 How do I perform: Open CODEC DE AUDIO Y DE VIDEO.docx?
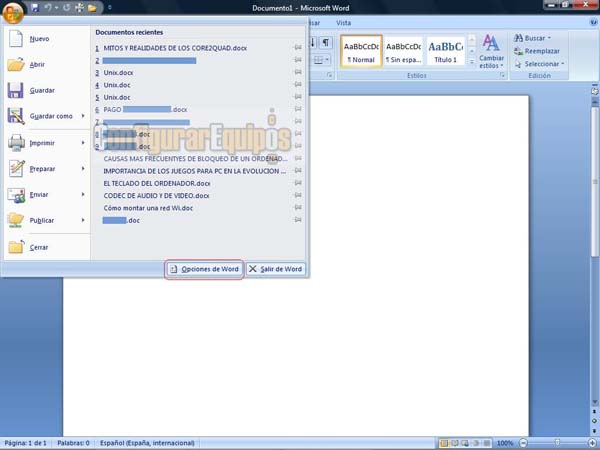[157, 196]
